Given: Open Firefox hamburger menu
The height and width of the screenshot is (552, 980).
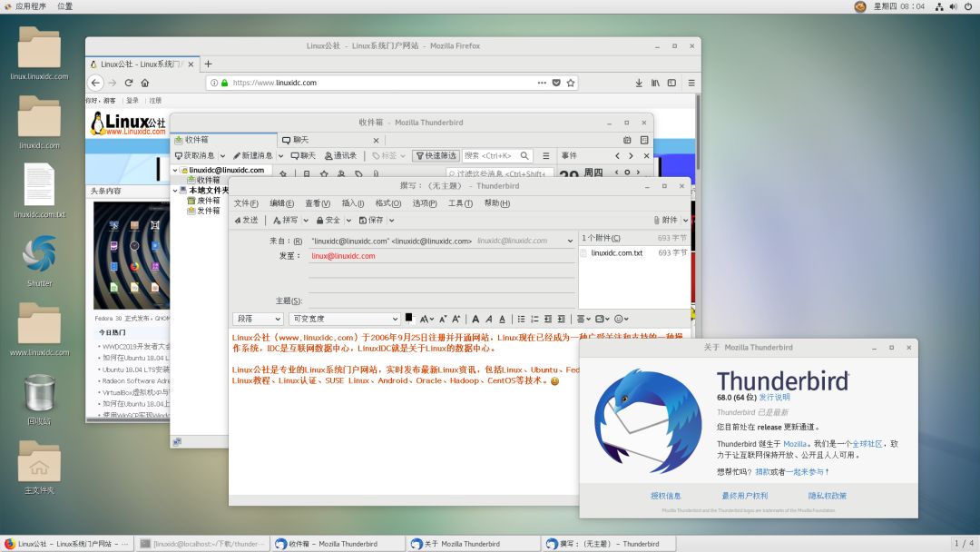Looking at the screenshot, I should click(691, 83).
